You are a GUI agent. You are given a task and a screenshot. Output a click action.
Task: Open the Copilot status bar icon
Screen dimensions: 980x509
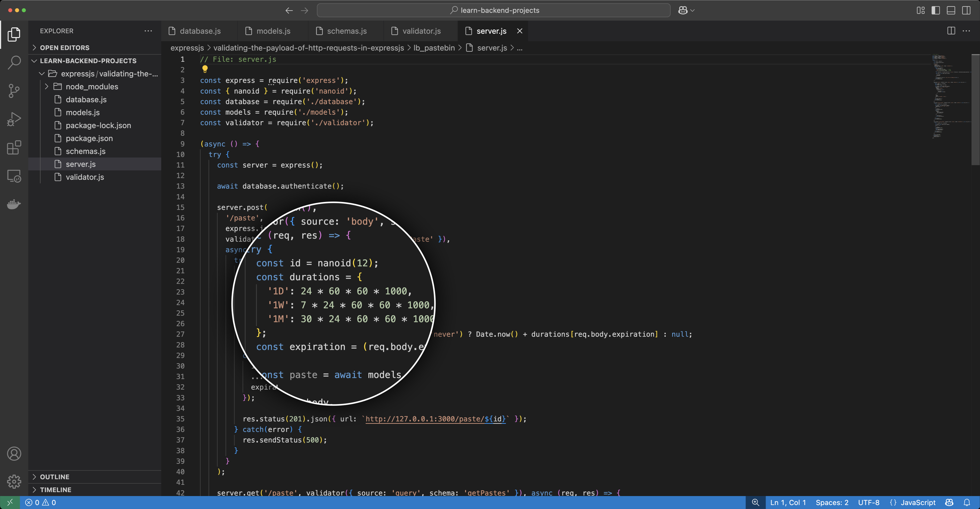[949, 502]
